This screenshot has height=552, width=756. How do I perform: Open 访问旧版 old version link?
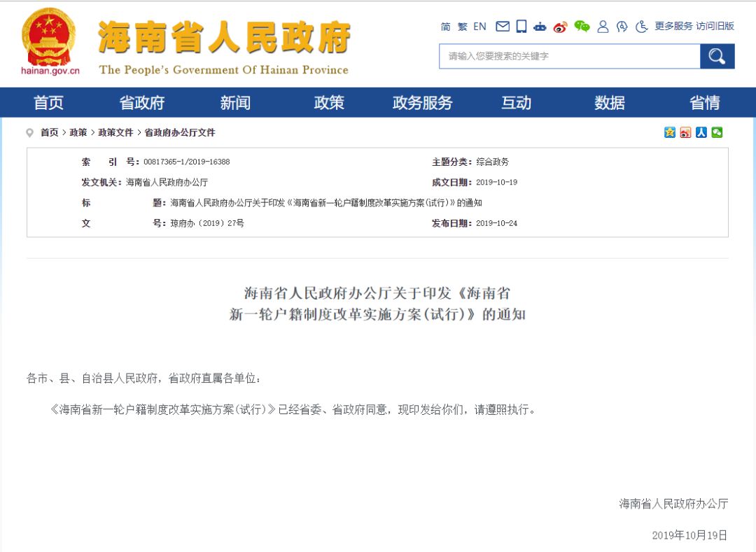pos(715,27)
